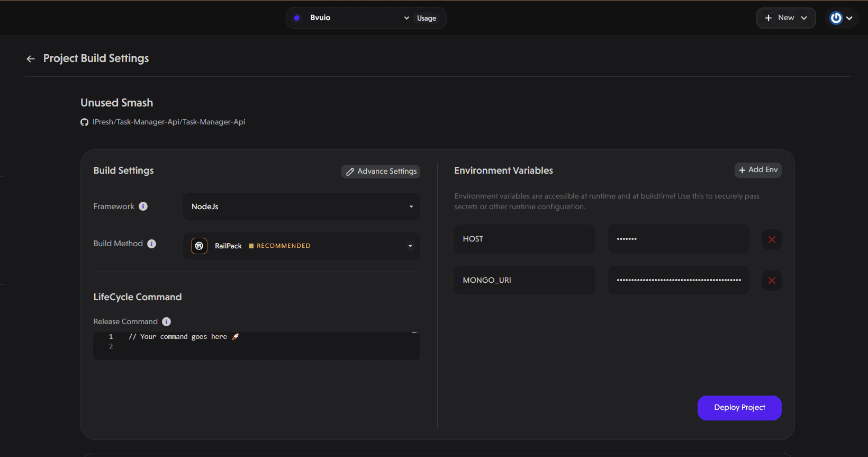Go back using the left arrow icon
868x457 pixels.
31,59
